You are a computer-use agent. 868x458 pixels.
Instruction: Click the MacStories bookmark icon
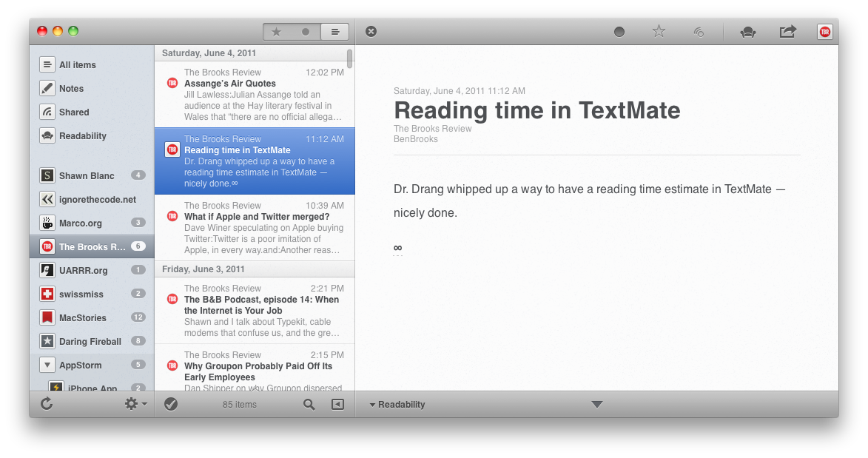47,318
